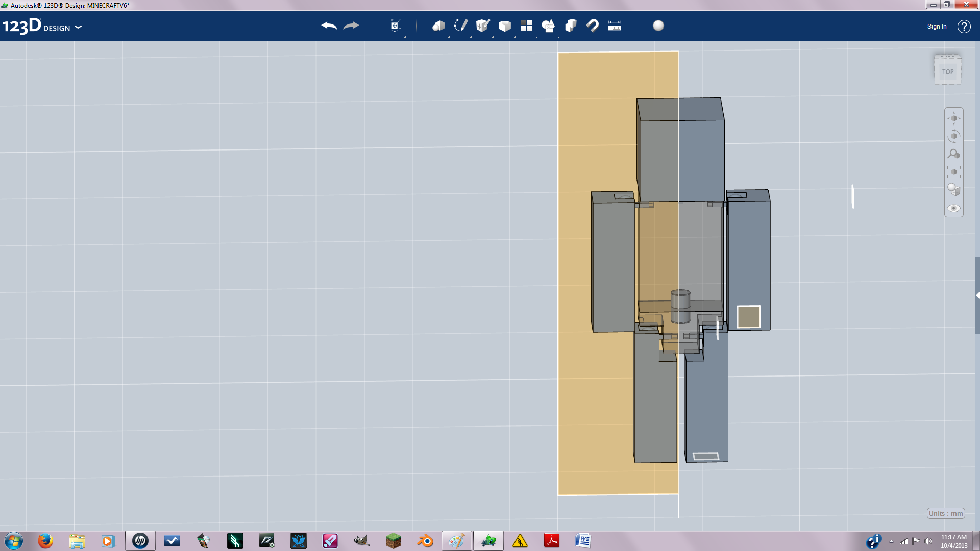Show hidden system tray icons
Viewport: 980px width, 551px height.
click(891, 541)
